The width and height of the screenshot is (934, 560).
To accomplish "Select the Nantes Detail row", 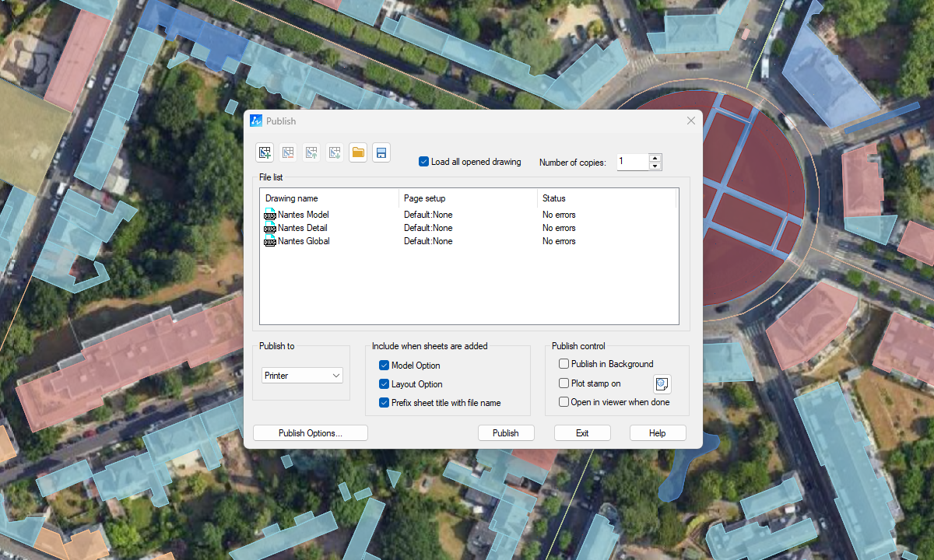I will (469, 228).
